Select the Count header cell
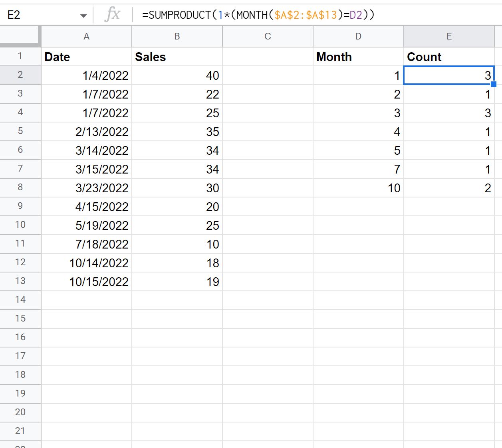This screenshot has width=502, height=448. tap(449, 57)
